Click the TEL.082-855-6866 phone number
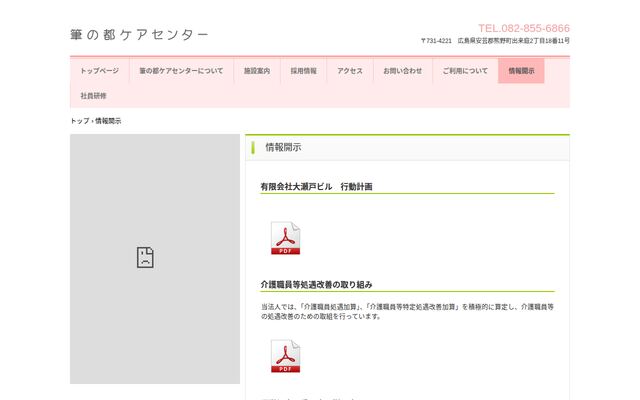Image resolution: width=640 pixels, height=400 pixels. coord(524,28)
